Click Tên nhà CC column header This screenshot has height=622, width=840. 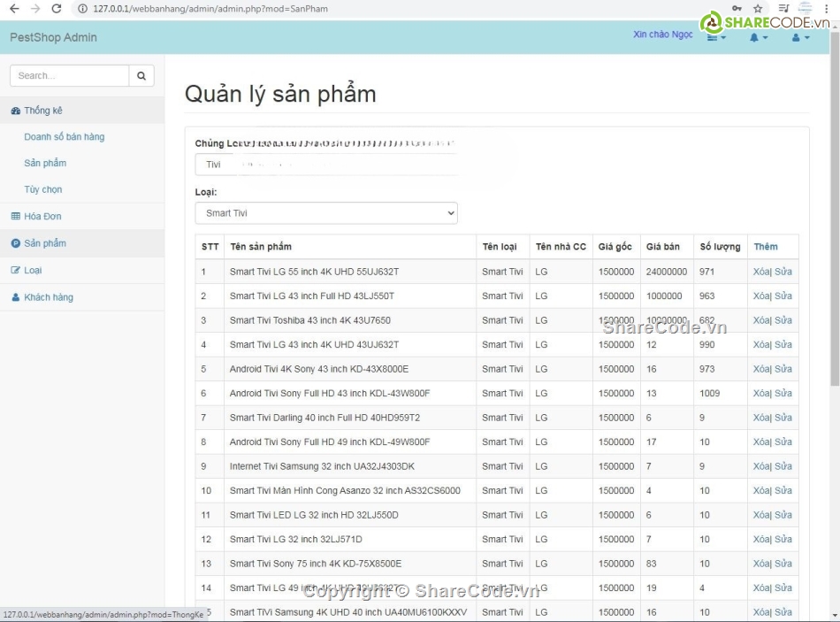tap(561, 247)
